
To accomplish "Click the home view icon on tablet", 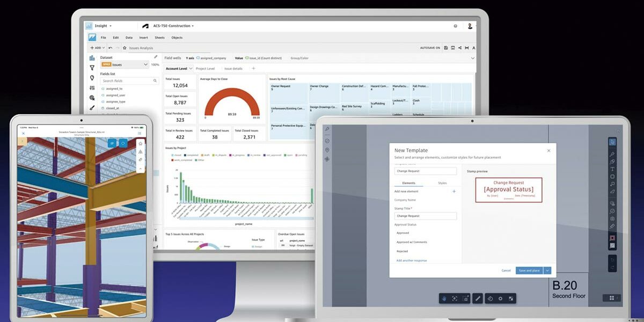I will 140,143.
